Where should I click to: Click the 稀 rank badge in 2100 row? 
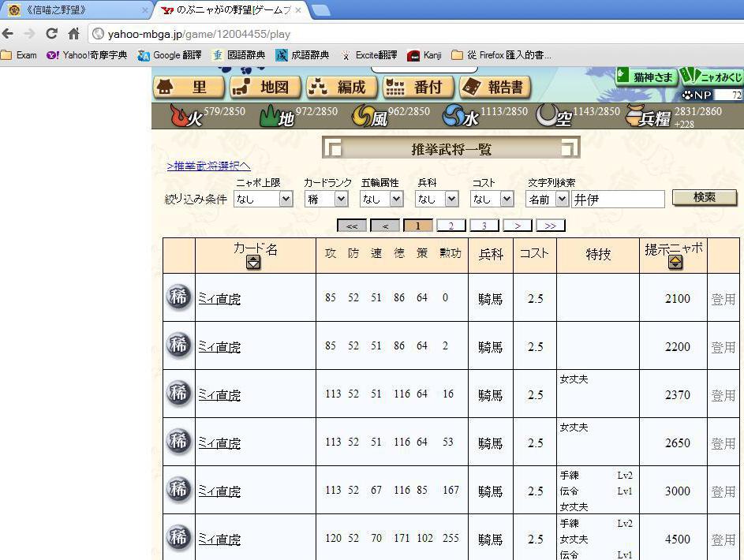tap(178, 297)
